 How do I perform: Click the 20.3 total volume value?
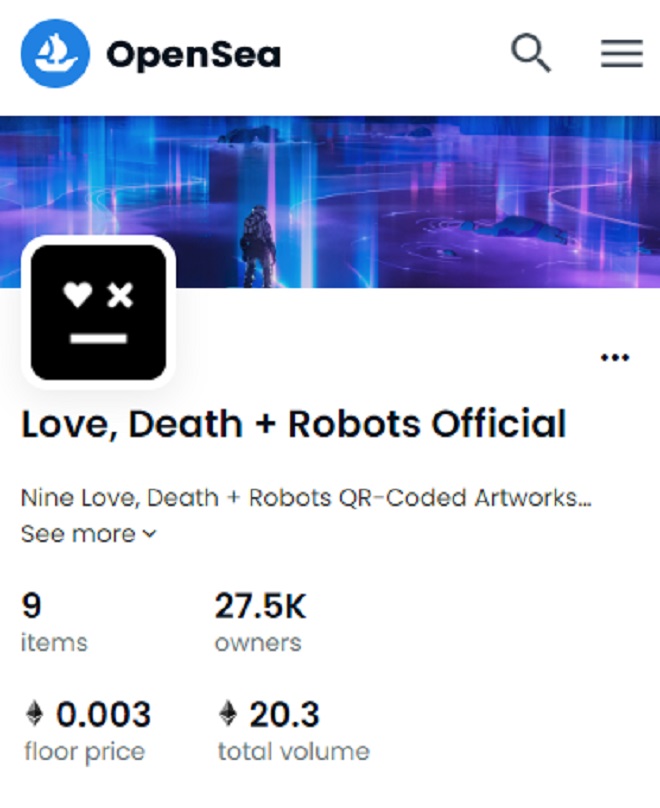(x=284, y=715)
